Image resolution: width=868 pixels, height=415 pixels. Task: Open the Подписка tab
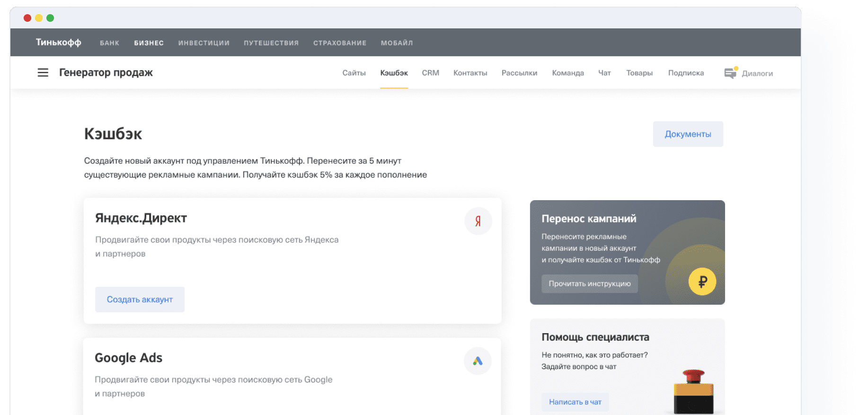[686, 73]
